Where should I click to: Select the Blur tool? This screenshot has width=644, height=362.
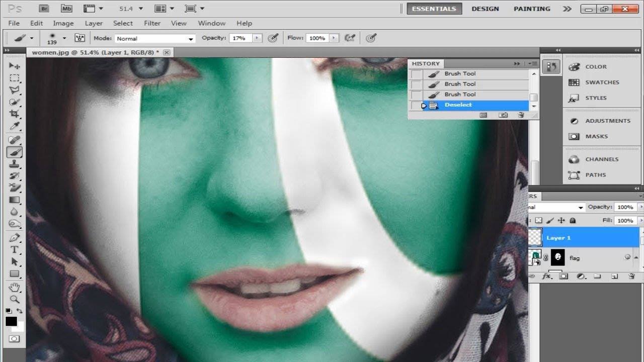(x=15, y=212)
